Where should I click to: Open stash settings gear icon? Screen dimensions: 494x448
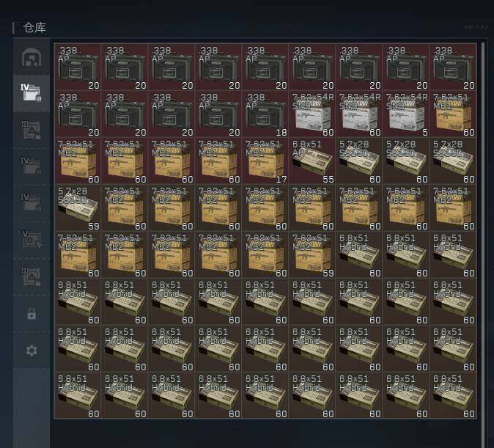click(31, 350)
